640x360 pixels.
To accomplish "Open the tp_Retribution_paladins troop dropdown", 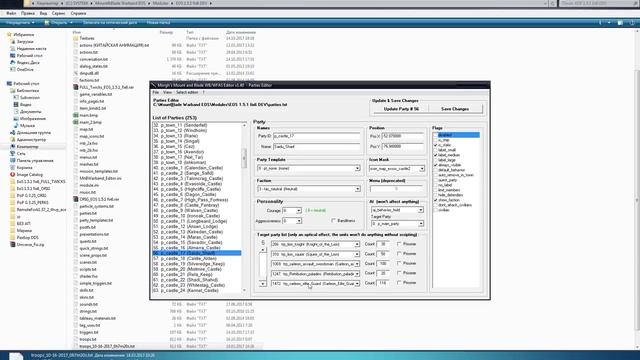I will click(357, 273).
